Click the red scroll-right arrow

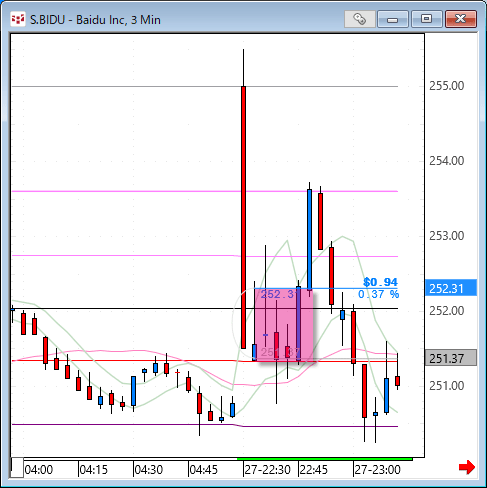coord(467,467)
